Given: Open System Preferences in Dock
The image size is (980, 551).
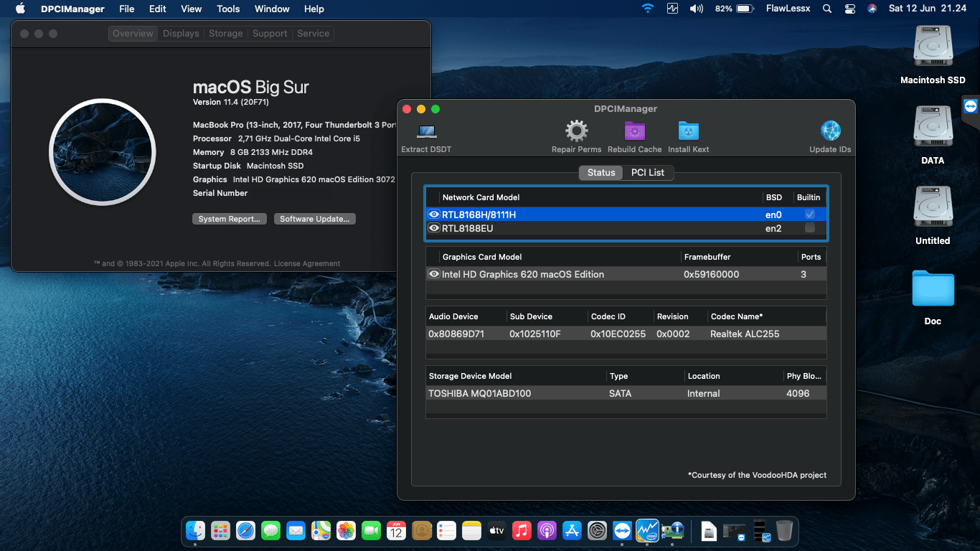Looking at the screenshot, I should pyautogui.click(x=597, y=531).
